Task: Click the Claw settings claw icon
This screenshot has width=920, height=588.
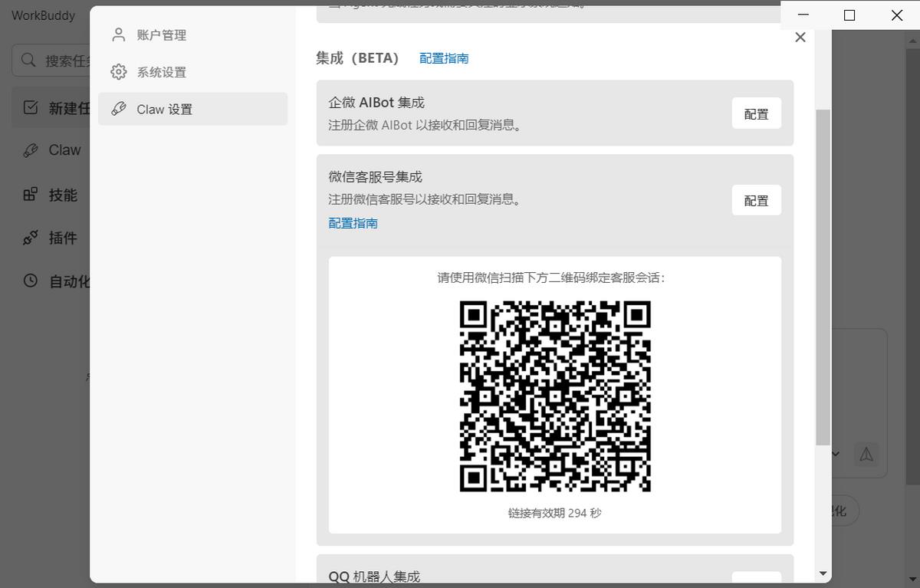Action: tap(118, 109)
